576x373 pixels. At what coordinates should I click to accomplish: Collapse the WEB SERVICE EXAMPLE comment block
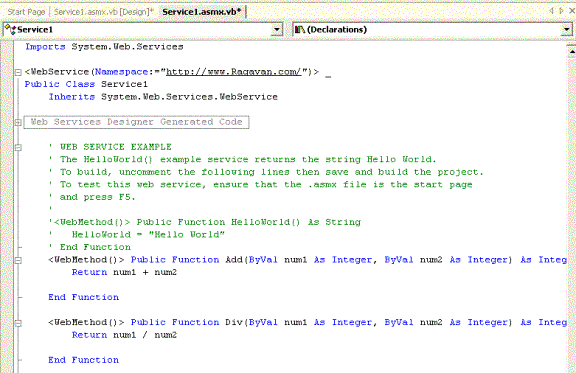click(x=18, y=147)
